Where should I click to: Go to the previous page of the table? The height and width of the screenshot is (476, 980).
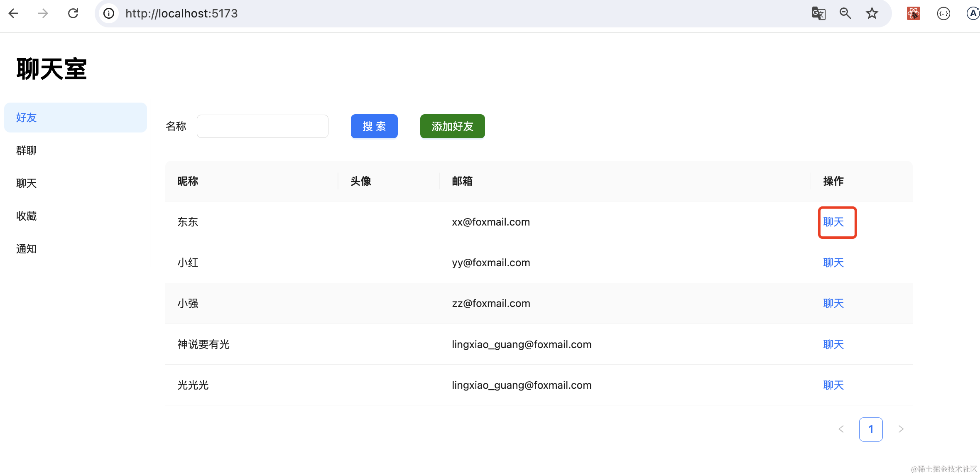[x=841, y=429]
